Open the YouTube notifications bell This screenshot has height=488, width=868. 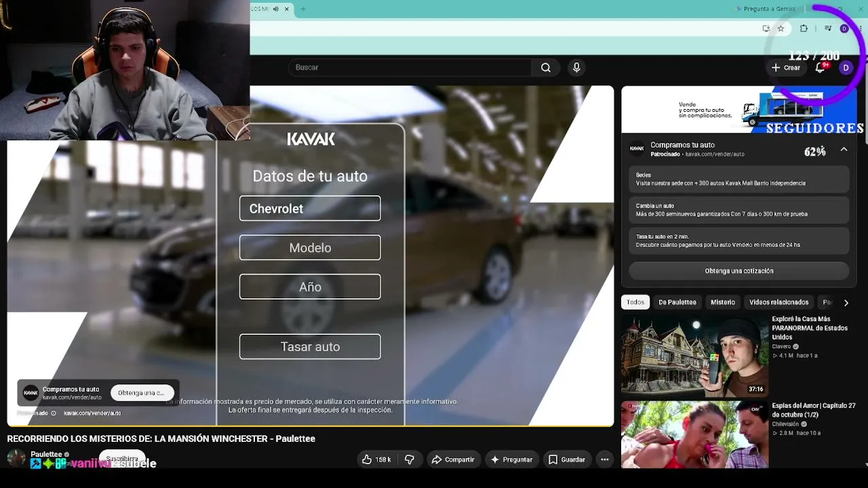[820, 67]
